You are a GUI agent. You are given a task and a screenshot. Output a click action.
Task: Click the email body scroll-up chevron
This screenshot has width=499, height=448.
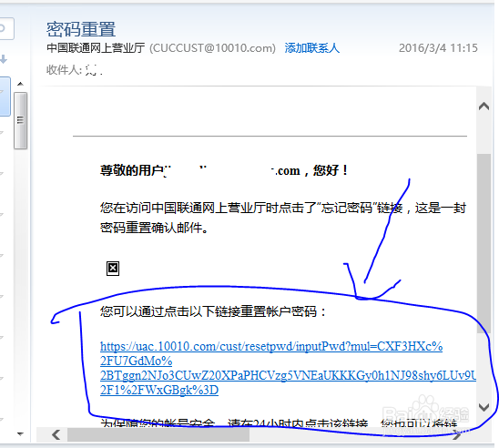(484, 106)
